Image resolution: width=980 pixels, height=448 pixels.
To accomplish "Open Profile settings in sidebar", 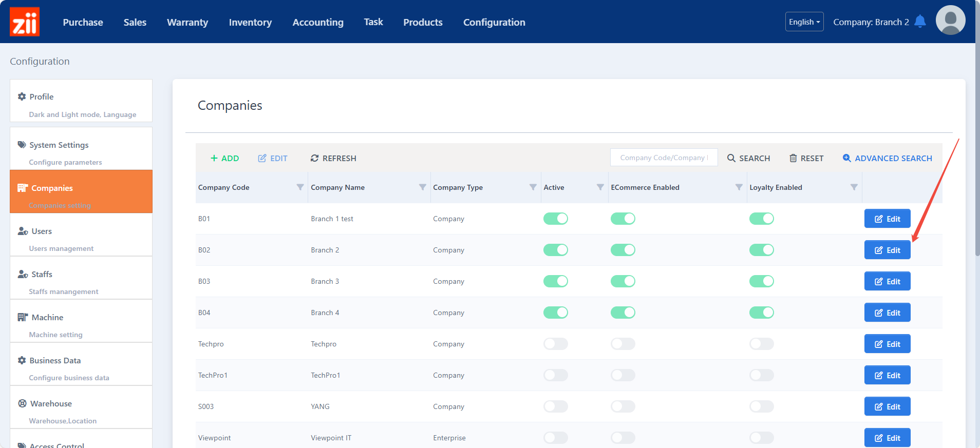I will pyautogui.click(x=81, y=101).
